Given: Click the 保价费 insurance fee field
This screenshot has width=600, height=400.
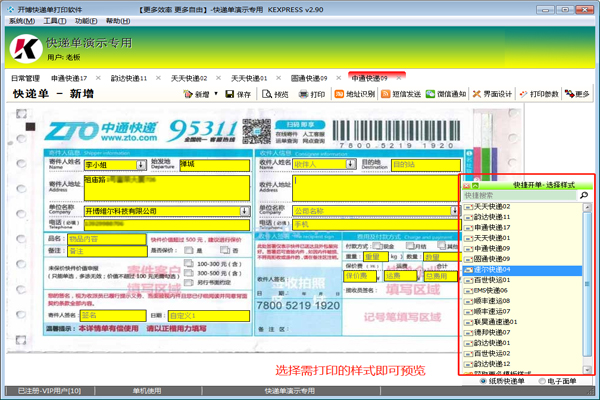Looking at the screenshot, I should click(360, 276).
